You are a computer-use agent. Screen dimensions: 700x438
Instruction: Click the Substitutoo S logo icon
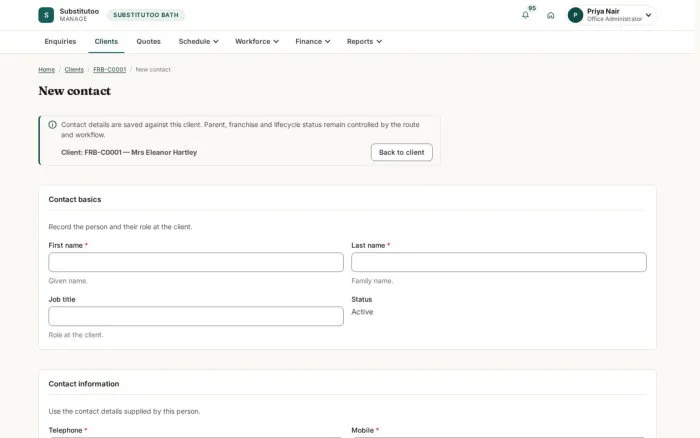coord(46,15)
